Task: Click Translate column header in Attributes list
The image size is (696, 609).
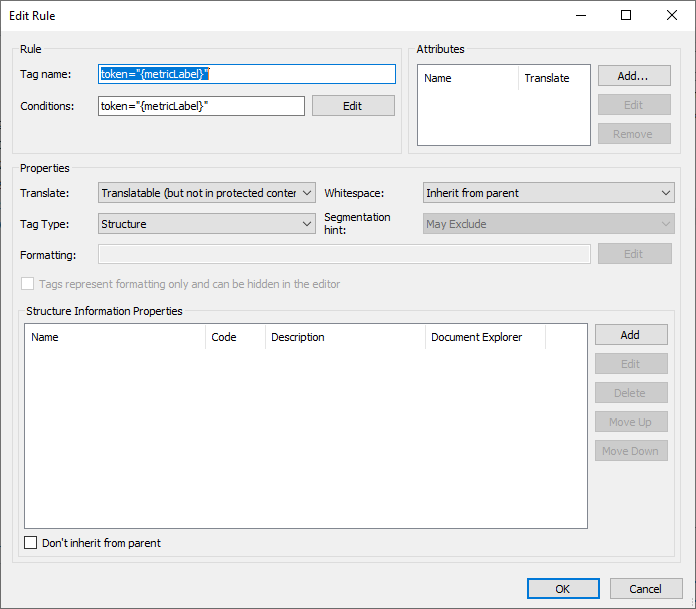Action: click(x=554, y=78)
